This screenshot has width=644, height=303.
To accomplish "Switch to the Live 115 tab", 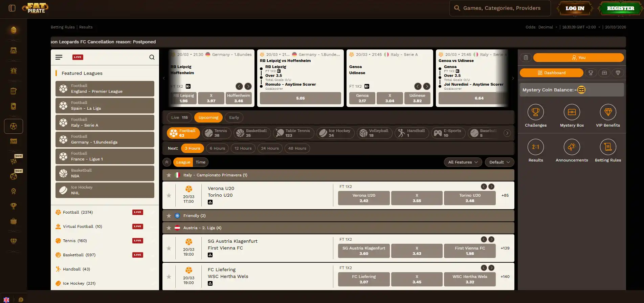I will [179, 117].
